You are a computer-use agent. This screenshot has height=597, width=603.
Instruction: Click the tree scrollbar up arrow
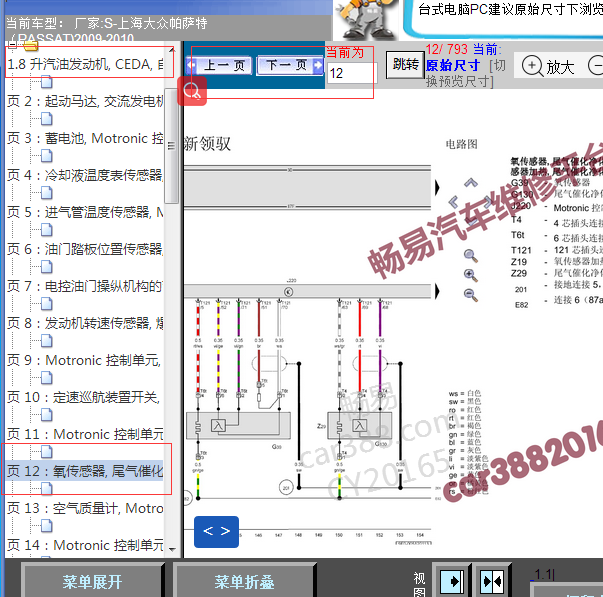click(172, 49)
